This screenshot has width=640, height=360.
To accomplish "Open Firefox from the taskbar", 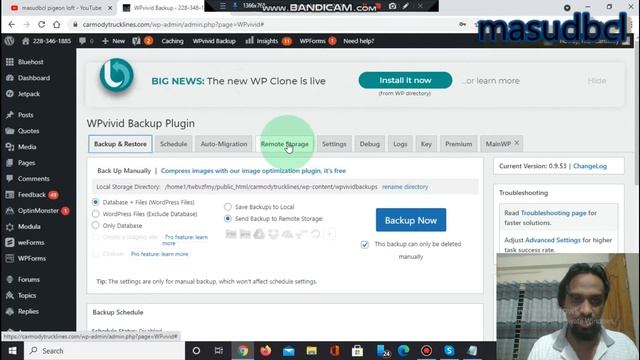I will (266, 351).
